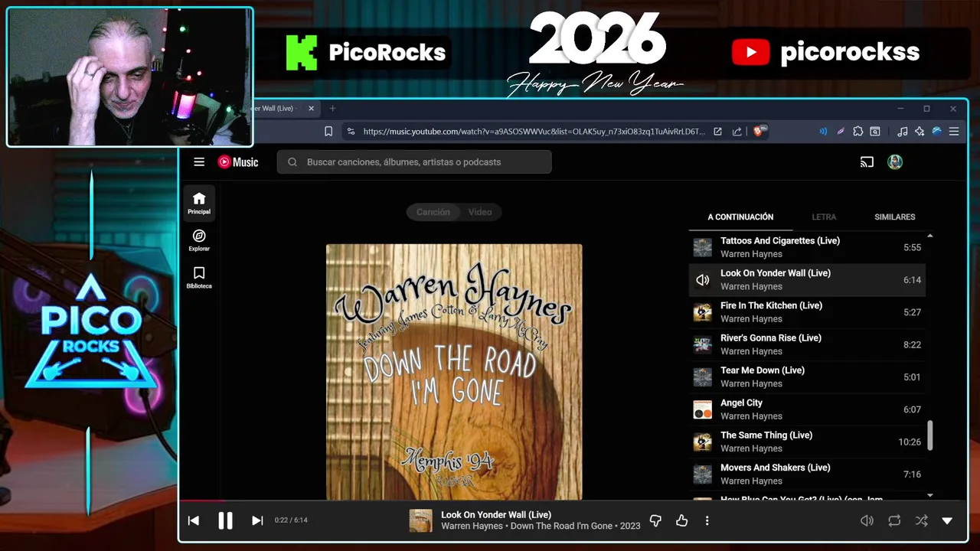Click the share page icon

737,132
